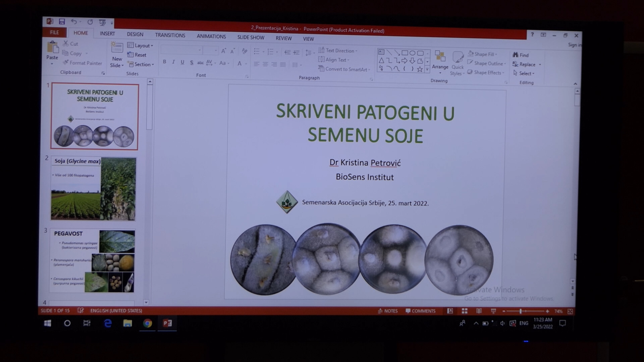Click the Redo repeat icon

pos(90,22)
